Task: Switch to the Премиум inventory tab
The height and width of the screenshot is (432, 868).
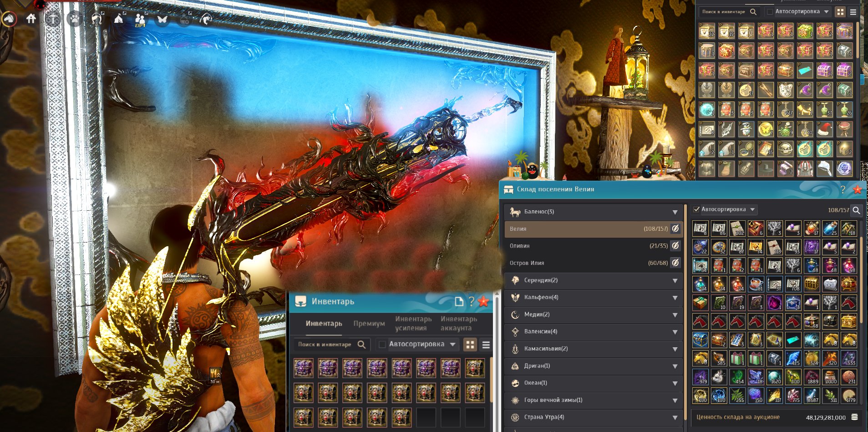Action: [x=369, y=324]
